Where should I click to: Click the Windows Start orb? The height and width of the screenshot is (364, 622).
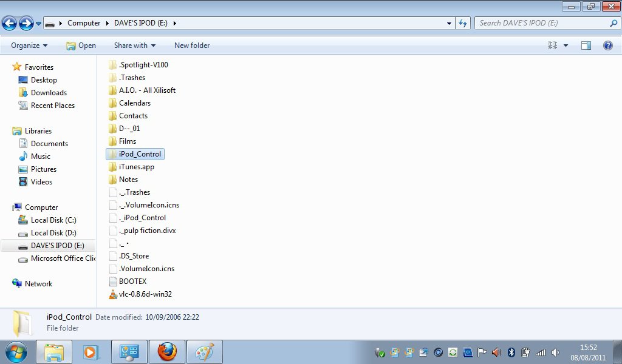click(16, 352)
